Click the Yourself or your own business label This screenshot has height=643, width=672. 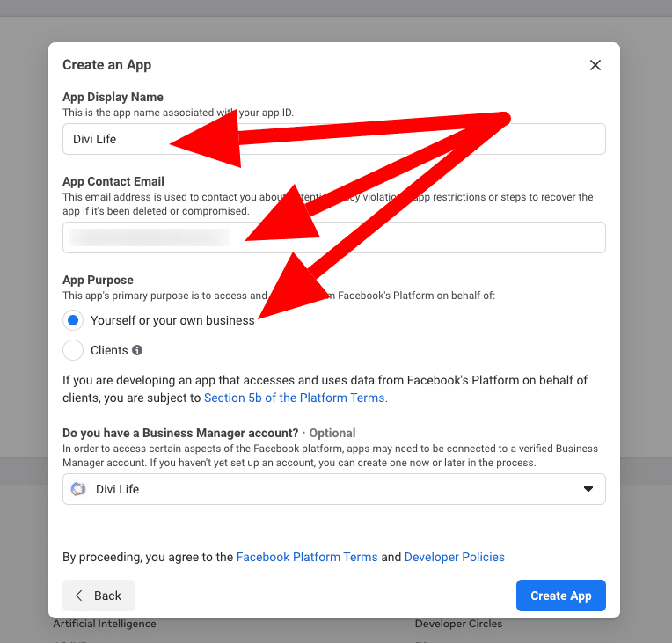coord(172,320)
